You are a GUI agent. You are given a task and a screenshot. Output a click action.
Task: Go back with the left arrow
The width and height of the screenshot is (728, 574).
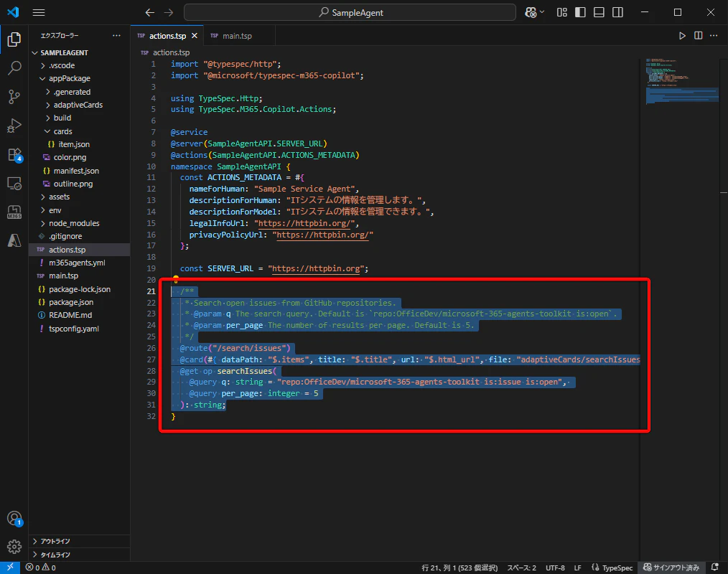tap(149, 12)
